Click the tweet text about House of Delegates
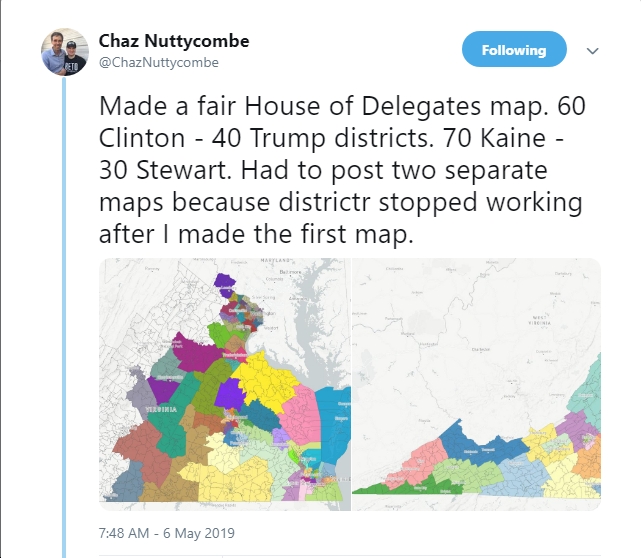The image size is (641, 558). [342, 170]
